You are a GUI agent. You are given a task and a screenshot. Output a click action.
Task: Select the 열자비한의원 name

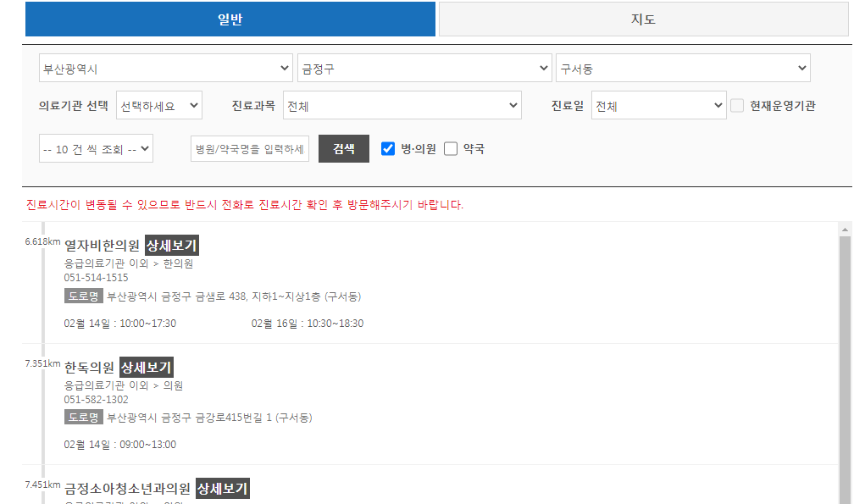coord(102,246)
